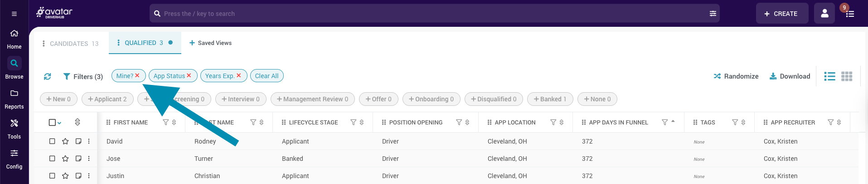Open notes icon for Jose Turner
The width and height of the screenshot is (868, 184).
pos(78,159)
